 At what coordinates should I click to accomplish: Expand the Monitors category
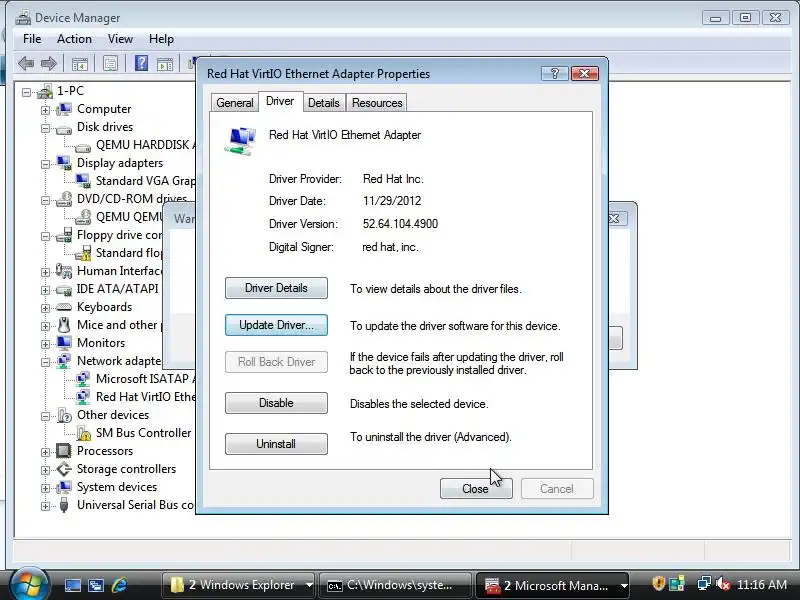[x=45, y=344]
